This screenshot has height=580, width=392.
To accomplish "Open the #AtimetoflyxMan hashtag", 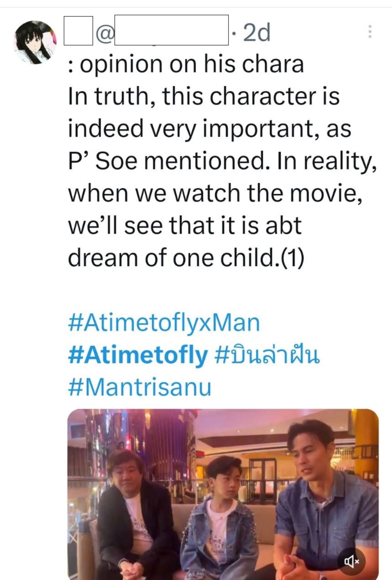I will tap(164, 323).
